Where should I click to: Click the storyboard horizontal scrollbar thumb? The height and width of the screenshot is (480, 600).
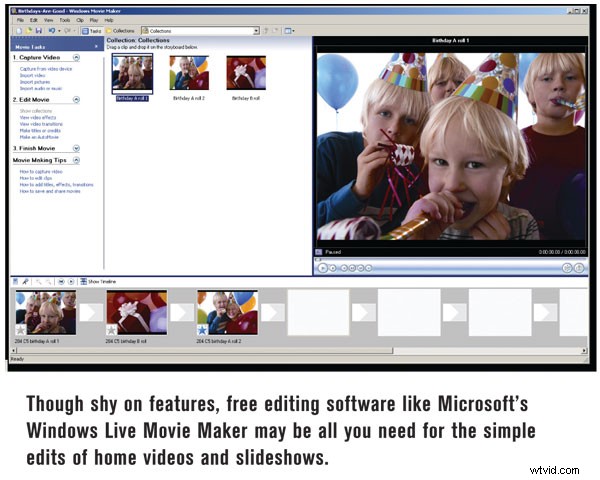pyautogui.click(x=205, y=350)
